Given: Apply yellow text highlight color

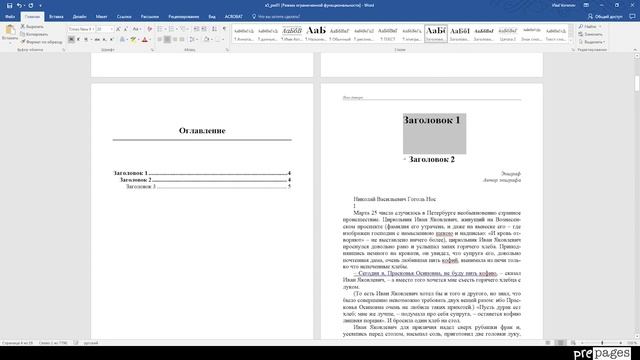Looking at the screenshot, I should pyautogui.click(x=133, y=40).
